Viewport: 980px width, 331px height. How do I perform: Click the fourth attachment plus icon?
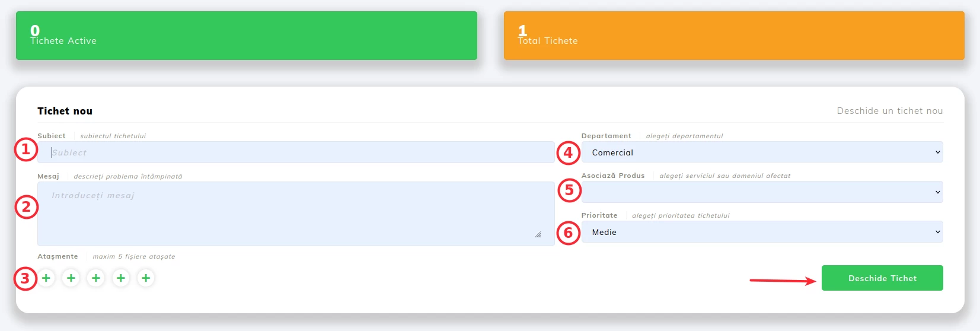pos(121,278)
